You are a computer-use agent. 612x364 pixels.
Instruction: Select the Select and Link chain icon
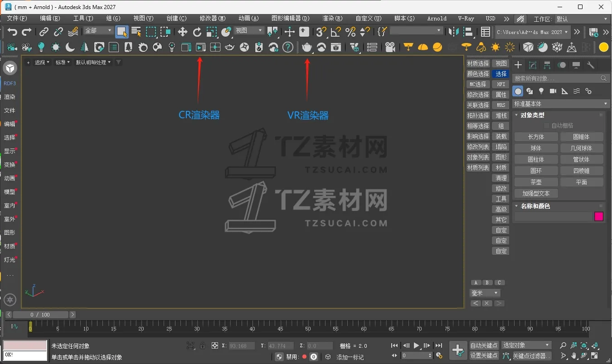coord(44,31)
